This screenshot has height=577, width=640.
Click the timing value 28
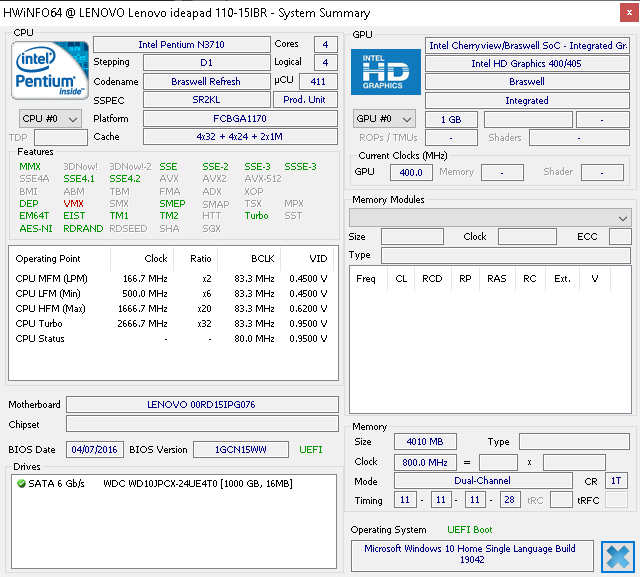coord(510,499)
